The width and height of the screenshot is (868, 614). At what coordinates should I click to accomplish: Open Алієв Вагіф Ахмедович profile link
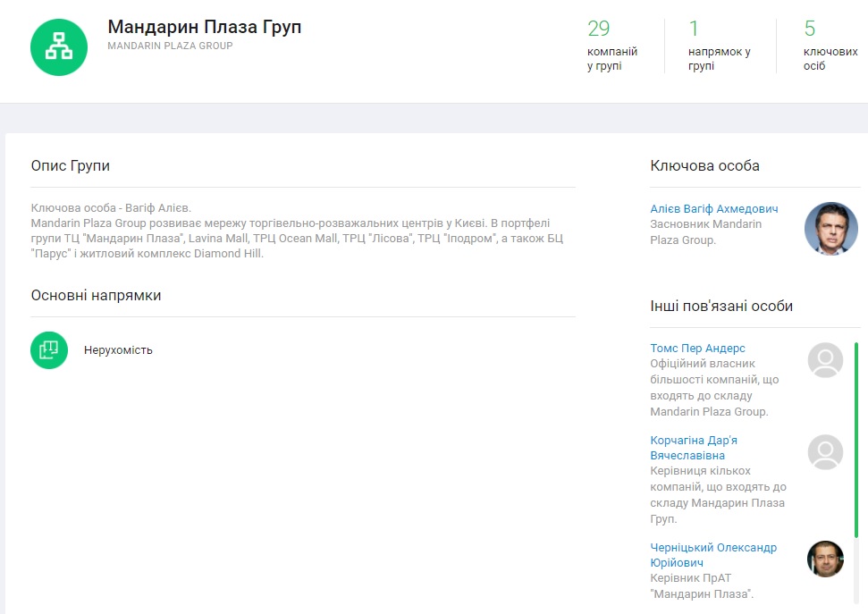(713, 208)
